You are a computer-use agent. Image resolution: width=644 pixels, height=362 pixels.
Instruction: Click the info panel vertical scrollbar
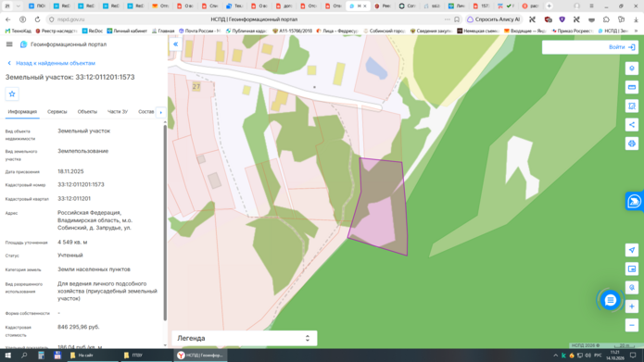point(165,221)
